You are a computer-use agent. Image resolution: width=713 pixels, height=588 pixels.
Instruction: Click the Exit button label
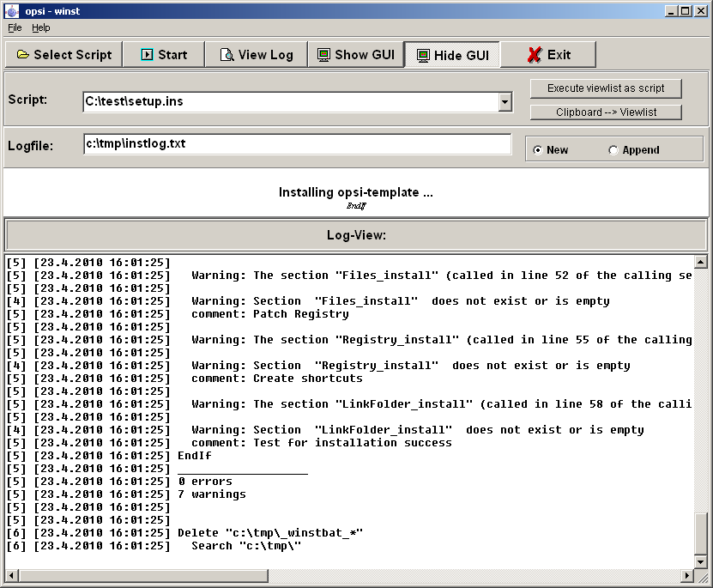tap(559, 55)
